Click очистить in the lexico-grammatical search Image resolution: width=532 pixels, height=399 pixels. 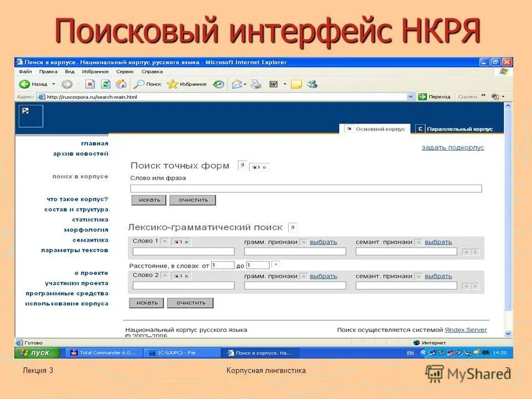[x=190, y=303]
